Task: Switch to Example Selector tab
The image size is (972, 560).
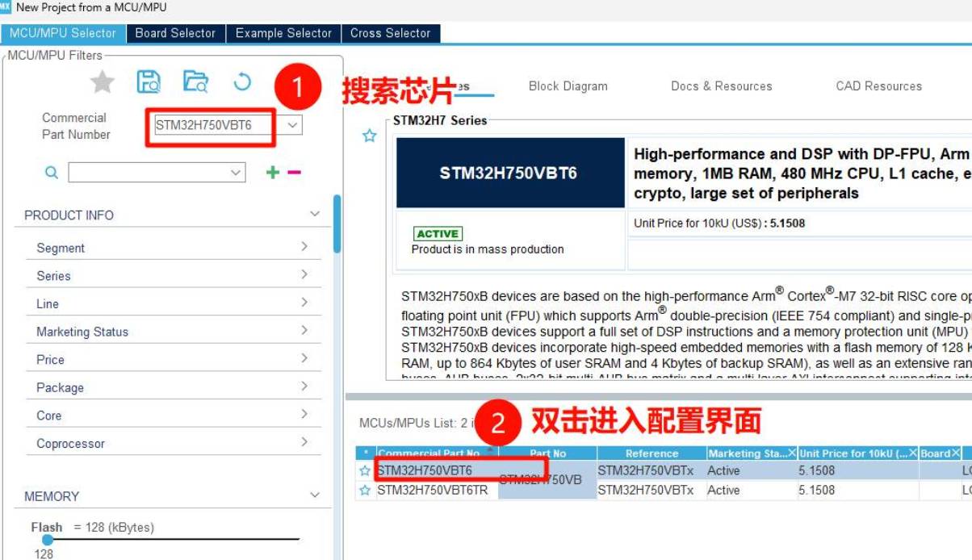Action: 283,33
